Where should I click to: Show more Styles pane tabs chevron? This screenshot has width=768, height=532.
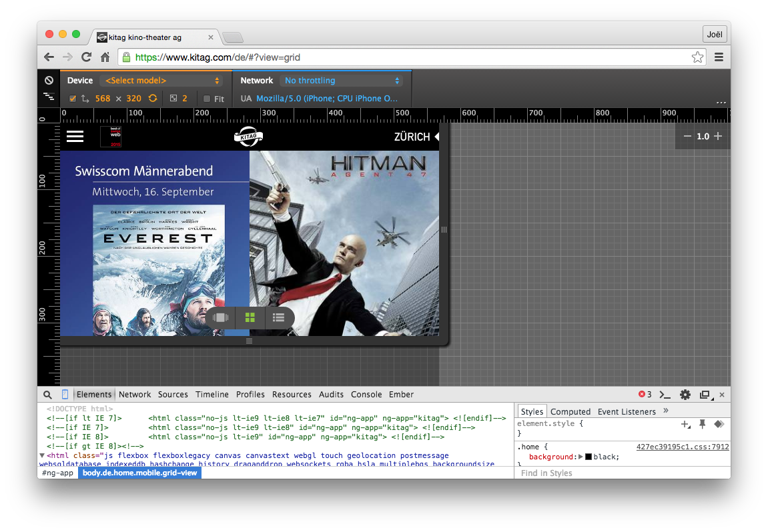[x=666, y=411]
